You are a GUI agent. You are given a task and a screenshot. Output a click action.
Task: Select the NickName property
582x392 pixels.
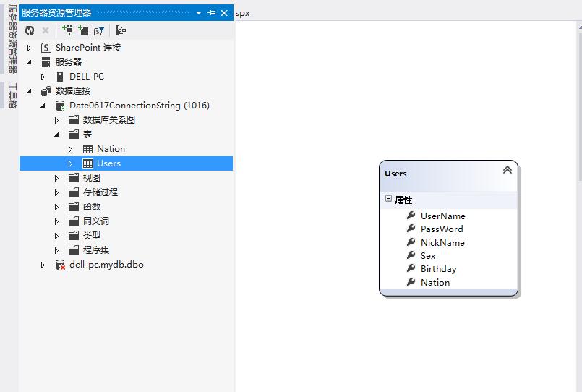[x=442, y=243]
